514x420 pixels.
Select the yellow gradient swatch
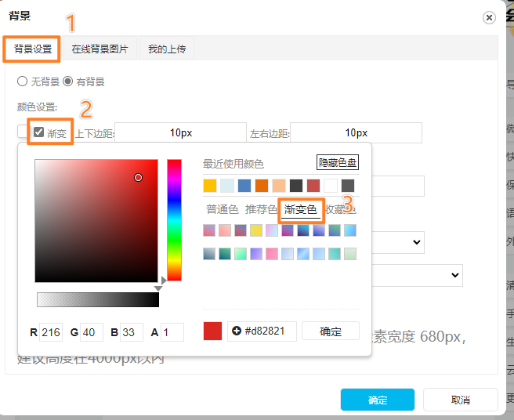[x=256, y=230]
